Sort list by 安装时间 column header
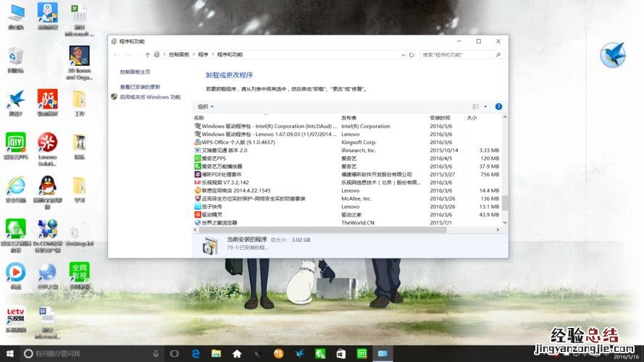The width and height of the screenshot is (644, 362). pos(440,117)
